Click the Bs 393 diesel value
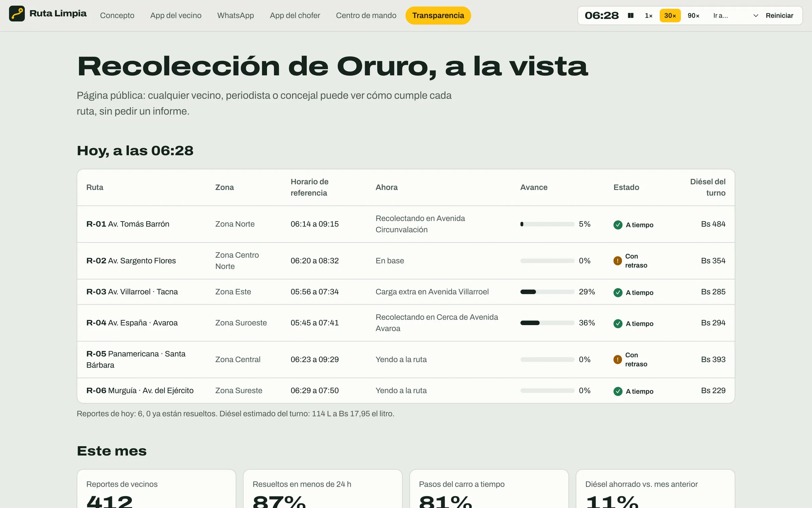812x508 pixels. point(713,360)
